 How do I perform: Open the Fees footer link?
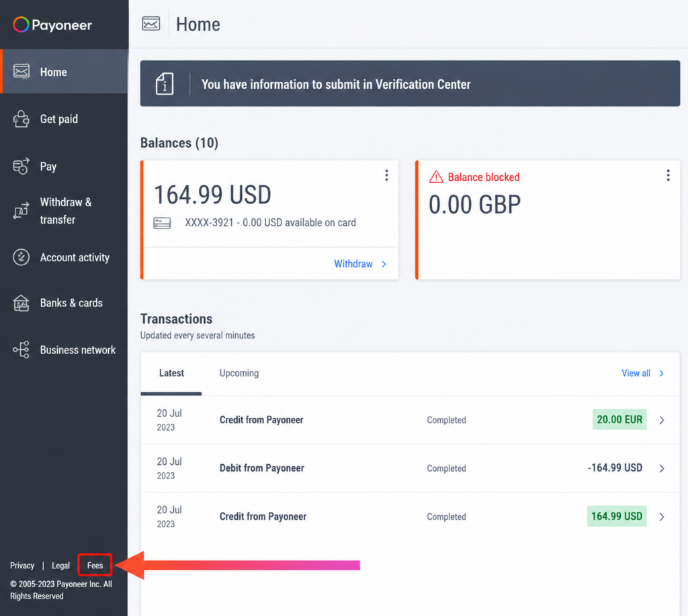pos(95,565)
